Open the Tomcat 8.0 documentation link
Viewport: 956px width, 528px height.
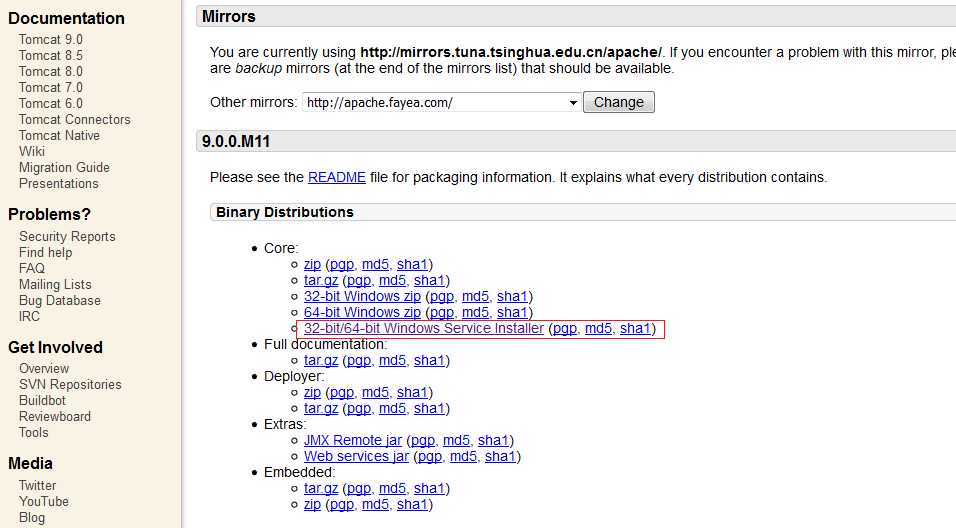(x=51, y=71)
